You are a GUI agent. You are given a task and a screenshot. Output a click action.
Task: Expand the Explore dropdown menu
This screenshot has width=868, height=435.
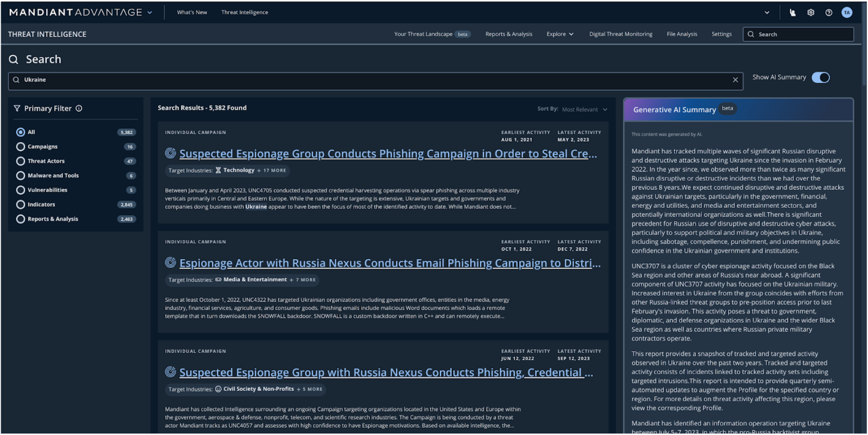click(560, 34)
